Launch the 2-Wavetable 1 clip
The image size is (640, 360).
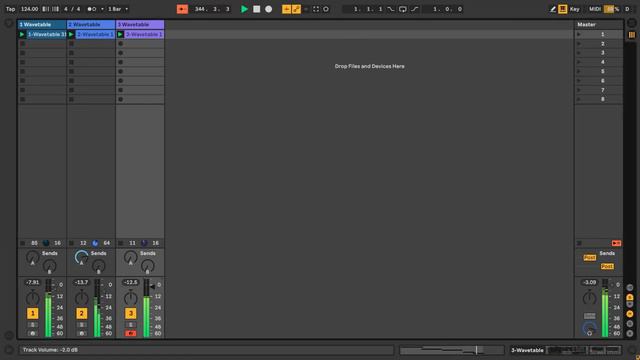tap(71, 34)
